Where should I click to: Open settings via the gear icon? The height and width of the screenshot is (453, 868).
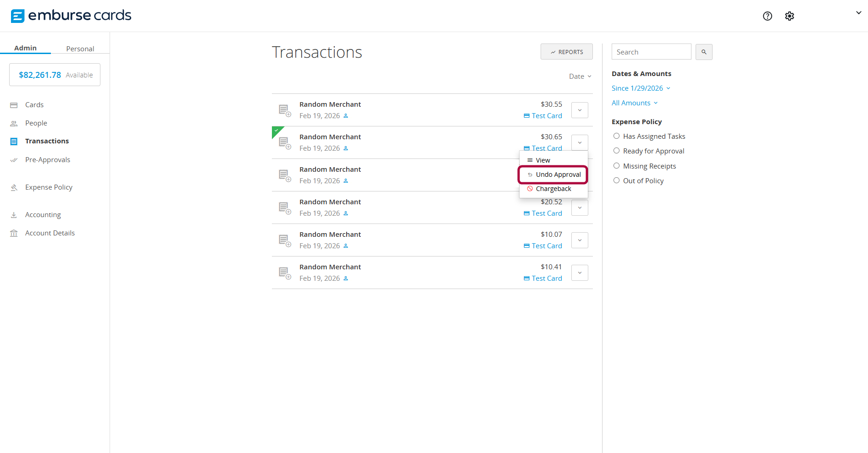tap(789, 16)
